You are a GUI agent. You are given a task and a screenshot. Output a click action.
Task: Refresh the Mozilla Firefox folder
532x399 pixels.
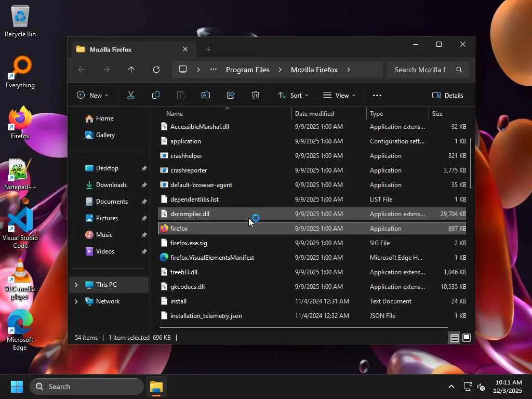[x=156, y=70]
